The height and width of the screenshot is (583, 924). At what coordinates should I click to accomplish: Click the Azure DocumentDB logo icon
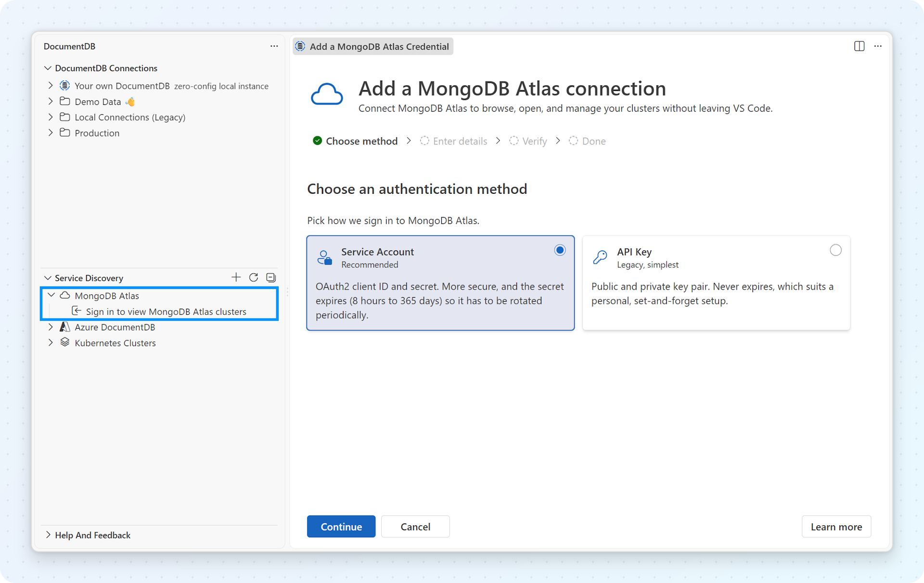point(65,327)
